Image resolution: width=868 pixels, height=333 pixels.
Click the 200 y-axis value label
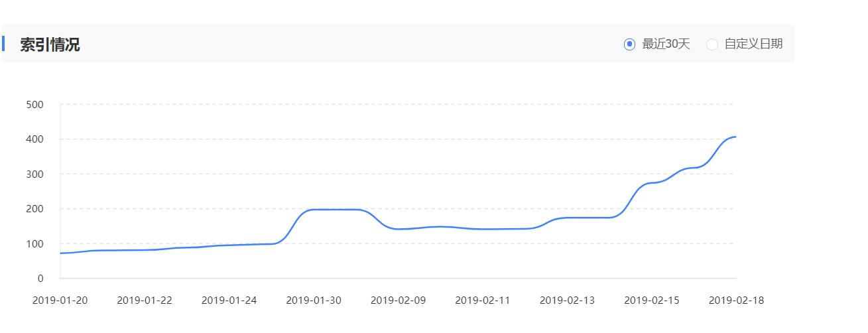coord(35,209)
